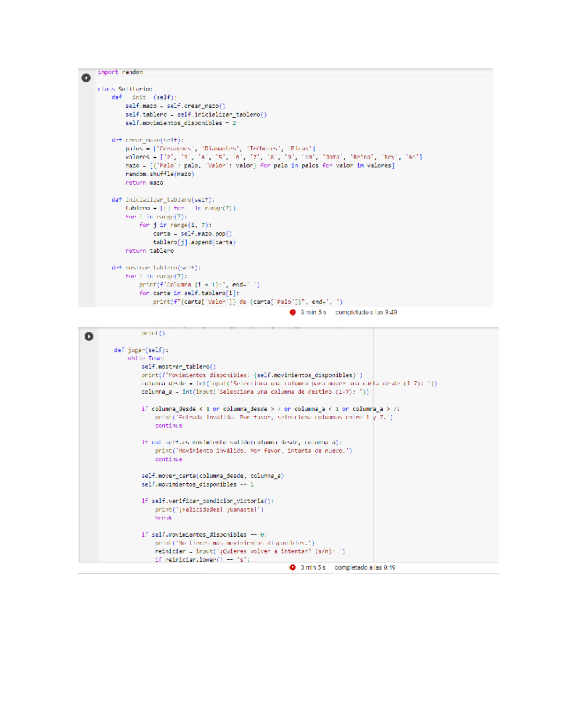Click 'self.mover_carta(columna_desde, columna_a)' line
Screen dimensions: 563x728
(212, 476)
